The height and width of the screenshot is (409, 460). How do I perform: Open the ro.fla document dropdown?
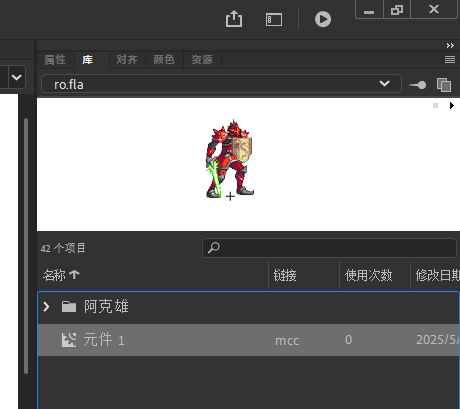pyautogui.click(x=221, y=84)
